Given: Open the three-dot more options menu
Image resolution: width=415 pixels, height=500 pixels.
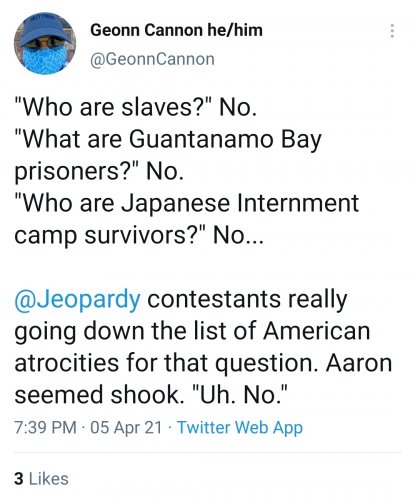Looking at the screenshot, I should click(392, 31).
